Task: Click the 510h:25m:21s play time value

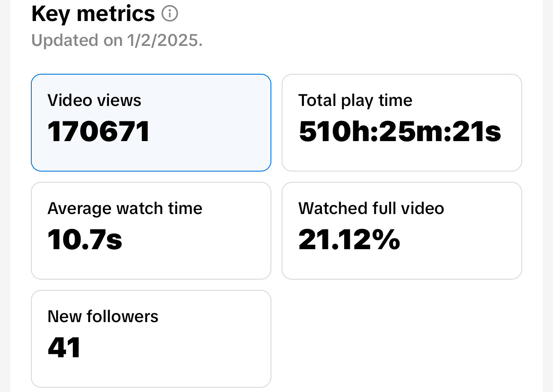Action: (x=400, y=131)
